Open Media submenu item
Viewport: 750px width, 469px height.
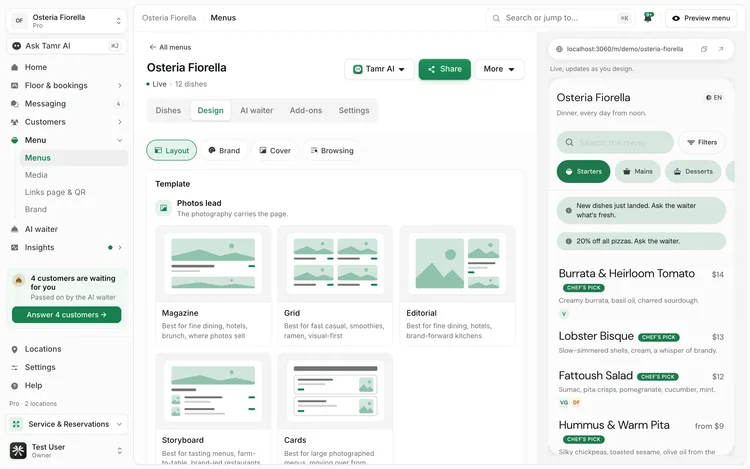click(x=74, y=175)
